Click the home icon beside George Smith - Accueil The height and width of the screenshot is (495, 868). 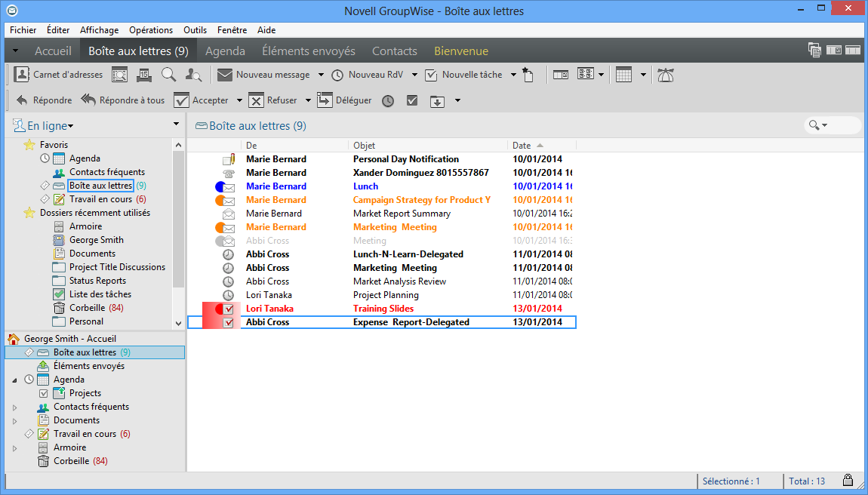14,338
